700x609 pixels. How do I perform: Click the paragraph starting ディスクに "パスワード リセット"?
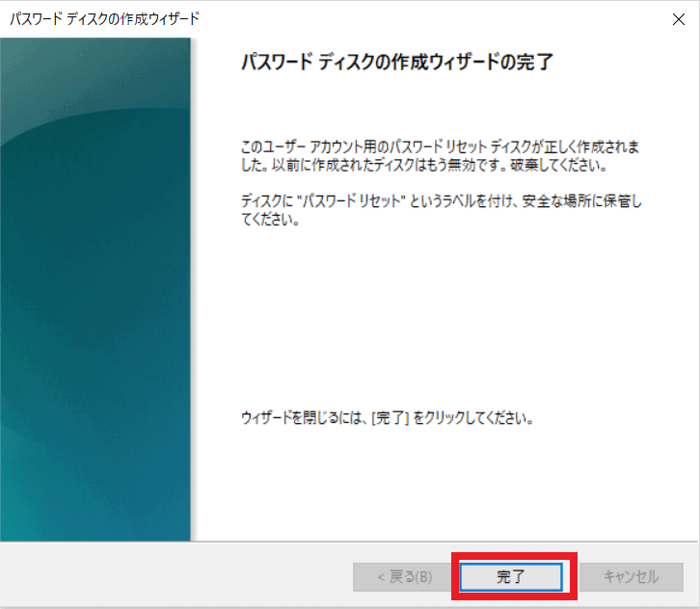442,210
